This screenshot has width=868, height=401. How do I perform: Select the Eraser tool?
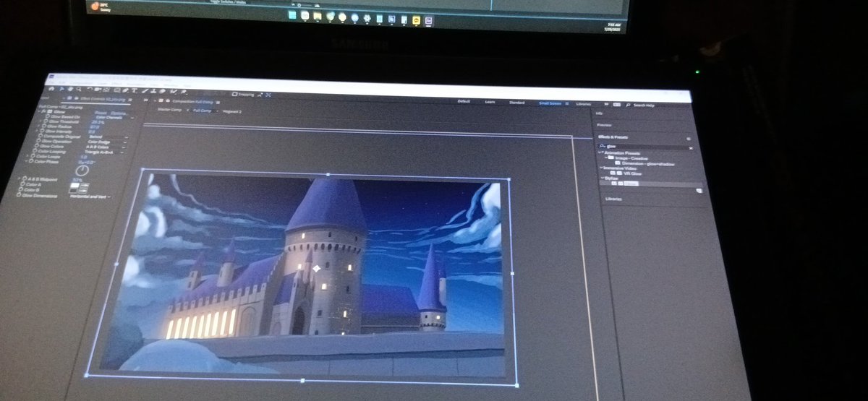[163, 91]
